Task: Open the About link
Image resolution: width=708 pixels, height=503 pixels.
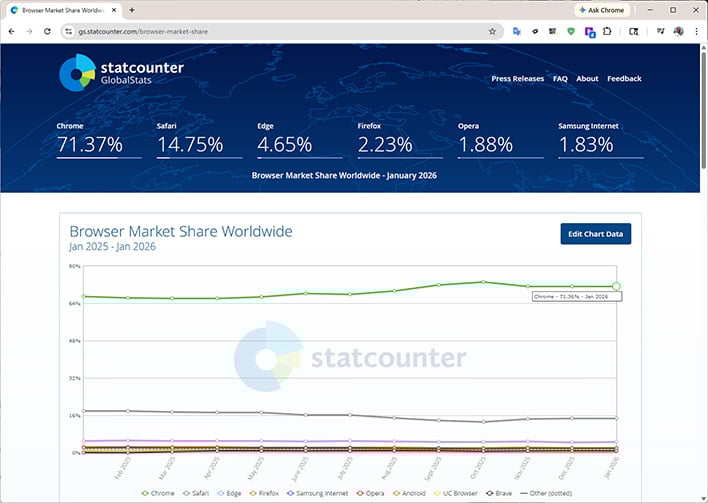Action: point(587,79)
